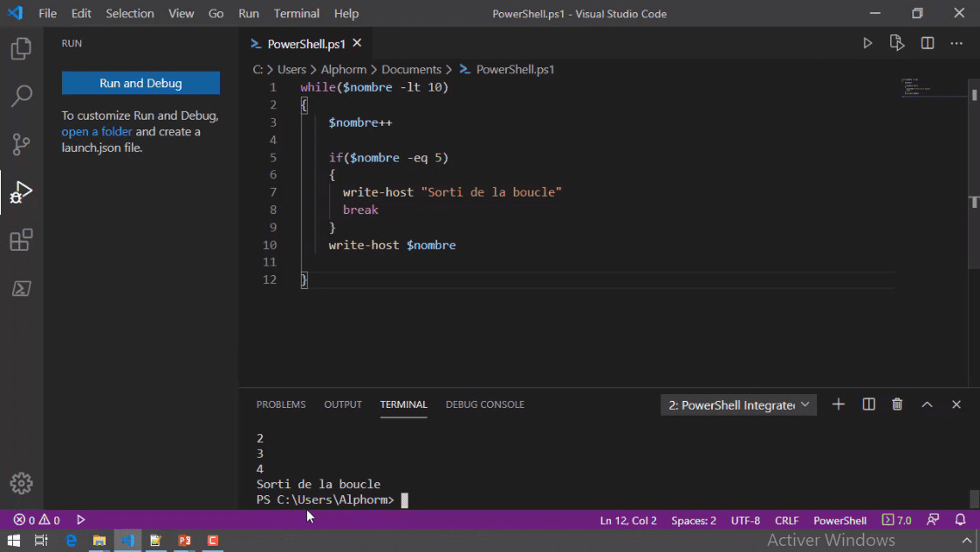The width and height of the screenshot is (980, 552).
Task: Open the Terminal menu
Action: click(x=296, y=13)
